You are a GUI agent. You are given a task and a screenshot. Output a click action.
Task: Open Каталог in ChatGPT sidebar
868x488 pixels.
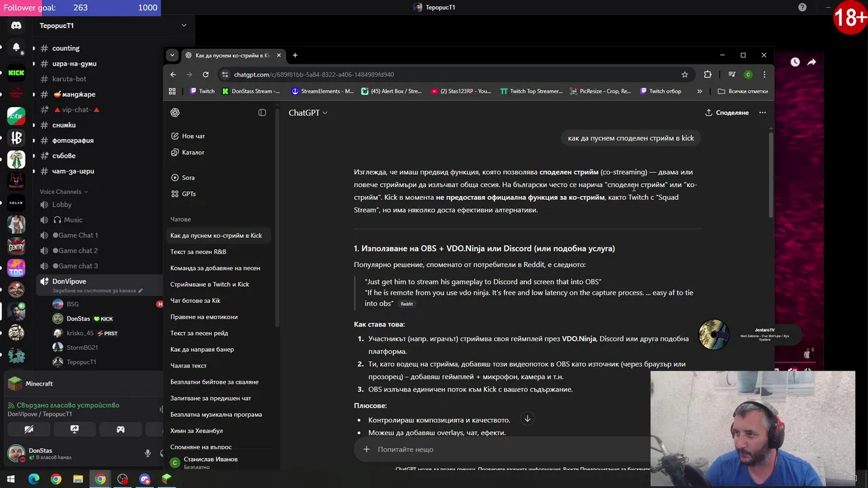click(188, 152)
